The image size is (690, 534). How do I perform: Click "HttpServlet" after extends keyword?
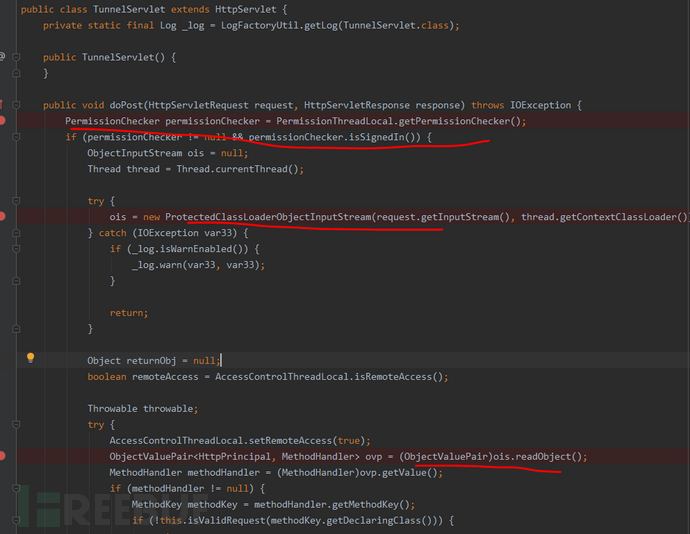246,9
